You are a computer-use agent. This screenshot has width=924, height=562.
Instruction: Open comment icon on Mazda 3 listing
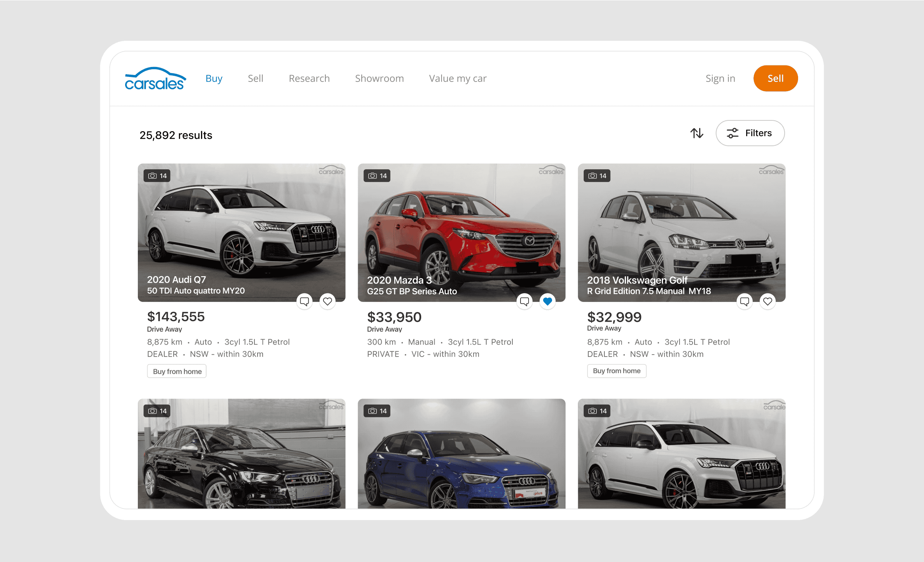point(524,301)
